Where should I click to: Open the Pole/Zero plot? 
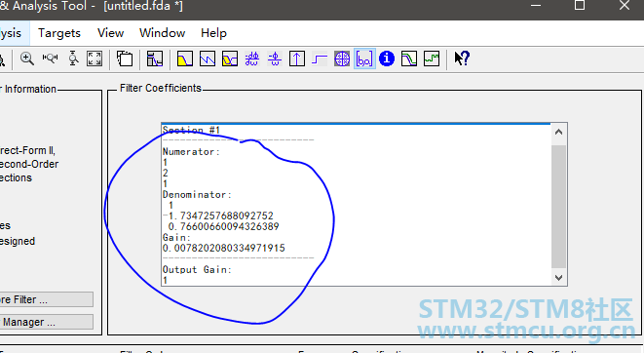point(342,59)
